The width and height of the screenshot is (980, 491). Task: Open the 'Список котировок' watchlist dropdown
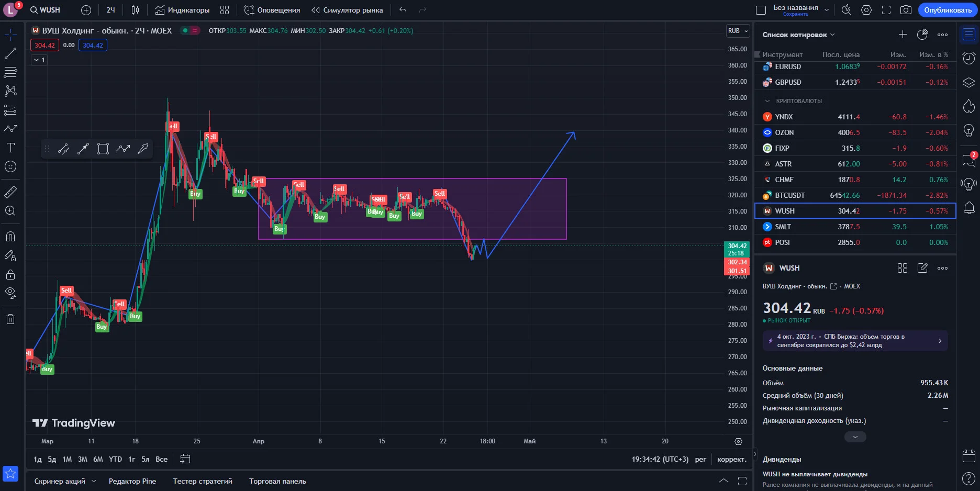click(x=799, y=35)
